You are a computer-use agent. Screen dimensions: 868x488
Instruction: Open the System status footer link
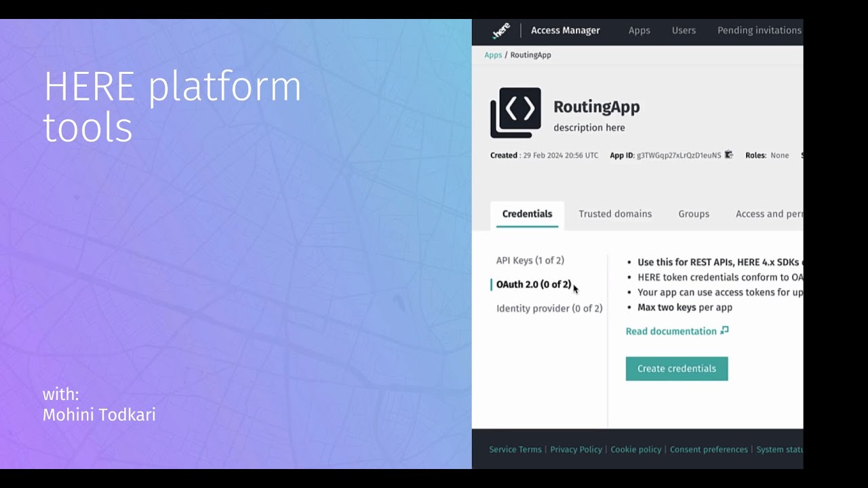(x=780, y=449)
